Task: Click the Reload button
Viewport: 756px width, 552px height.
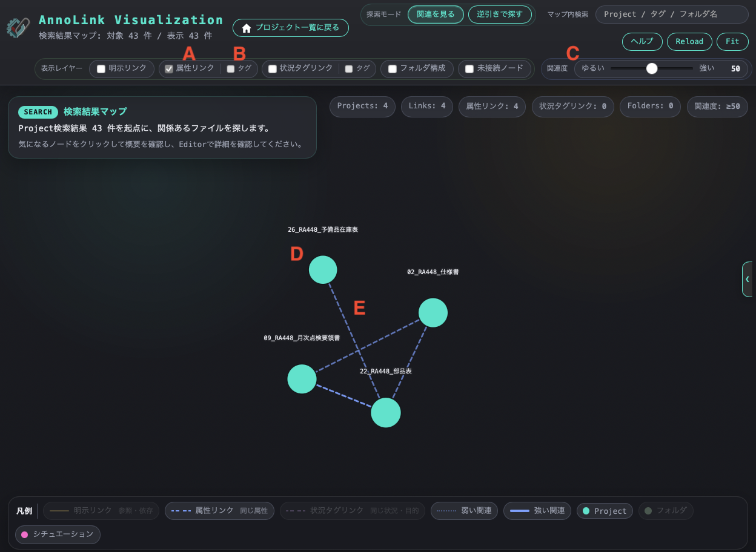Action: click(x=689, y=42)
